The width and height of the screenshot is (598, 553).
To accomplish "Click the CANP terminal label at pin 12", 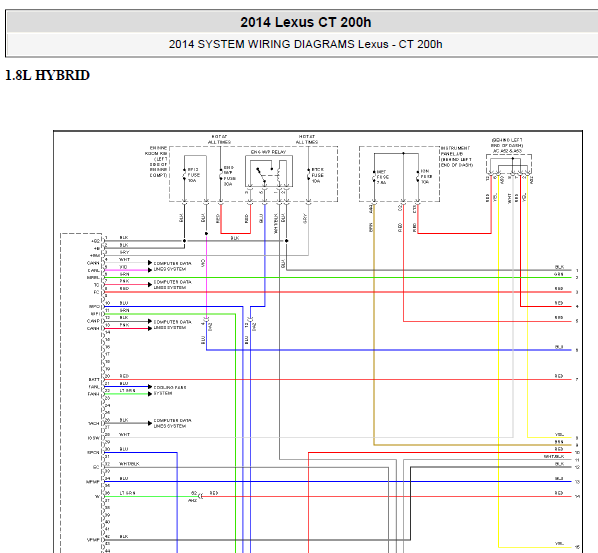I will pos(93,321).
